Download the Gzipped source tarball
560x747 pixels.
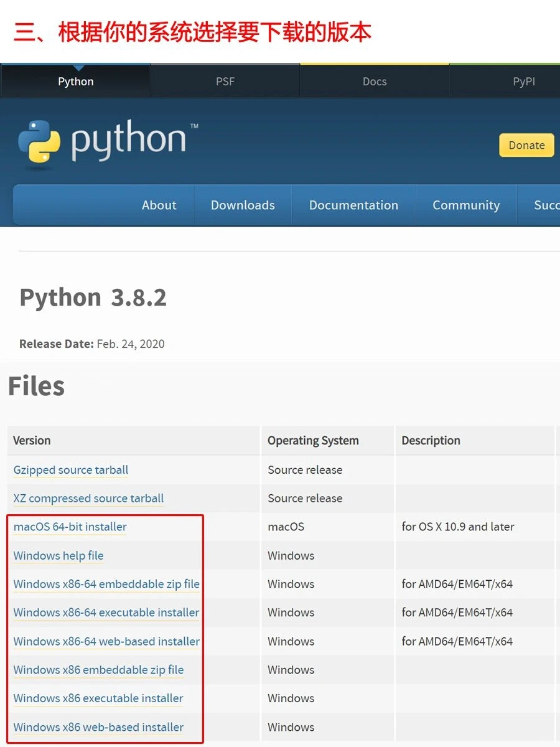pos(70,470)
